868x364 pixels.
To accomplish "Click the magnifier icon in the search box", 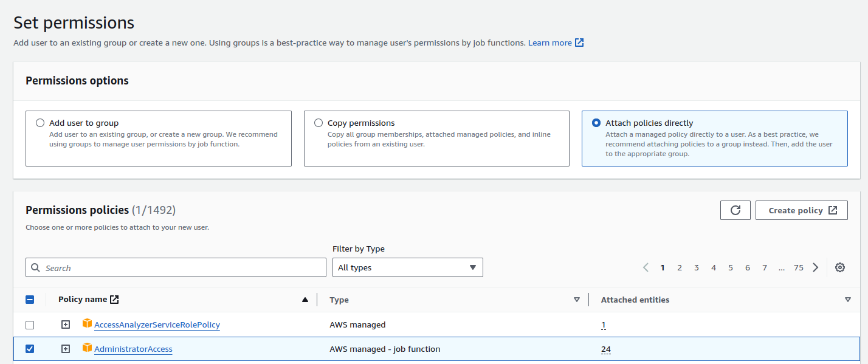I will pyautogui.click(x=35, y=267).
